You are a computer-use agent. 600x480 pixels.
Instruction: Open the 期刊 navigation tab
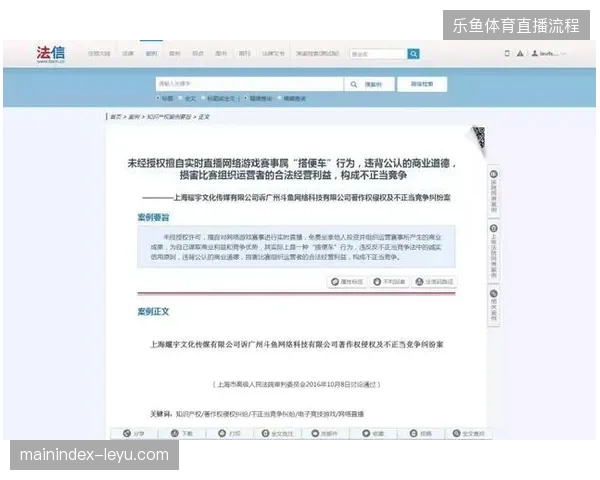tap(245, 53)
